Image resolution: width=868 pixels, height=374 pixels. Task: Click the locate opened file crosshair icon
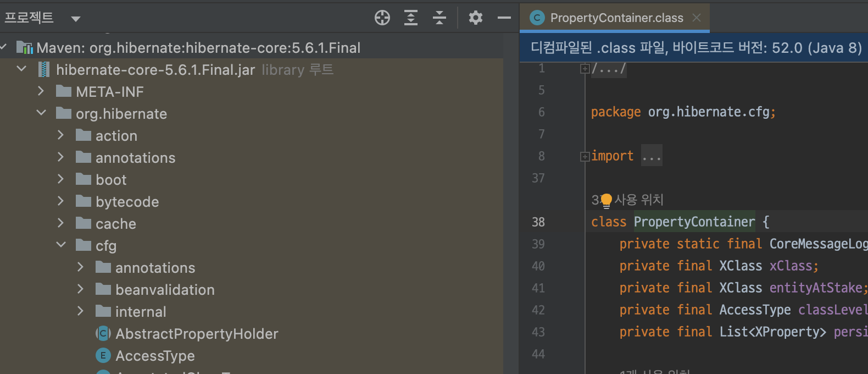pos(382,18)
